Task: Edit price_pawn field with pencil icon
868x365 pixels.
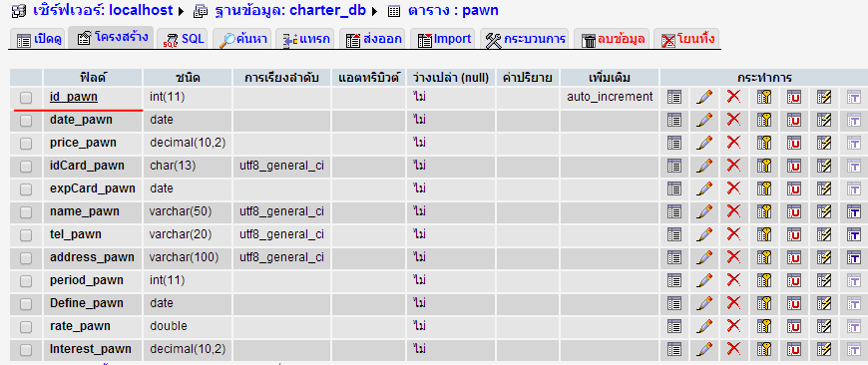Action: click(703, 143)
